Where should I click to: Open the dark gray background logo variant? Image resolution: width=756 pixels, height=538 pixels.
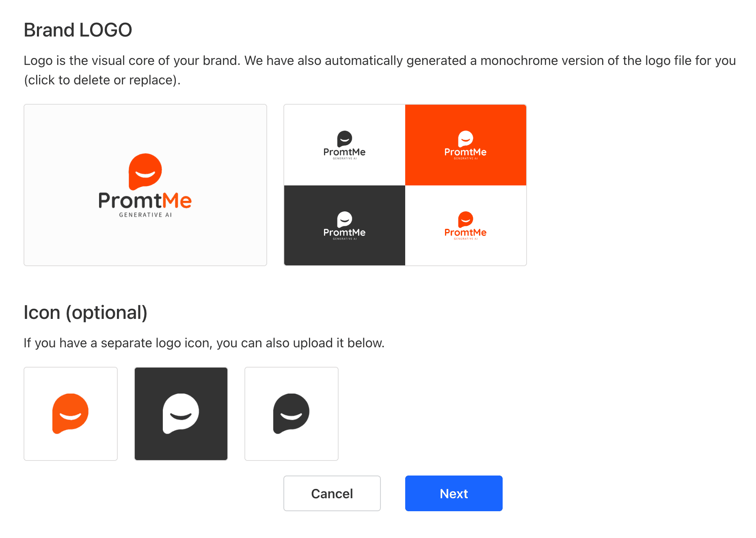[345, 226]
